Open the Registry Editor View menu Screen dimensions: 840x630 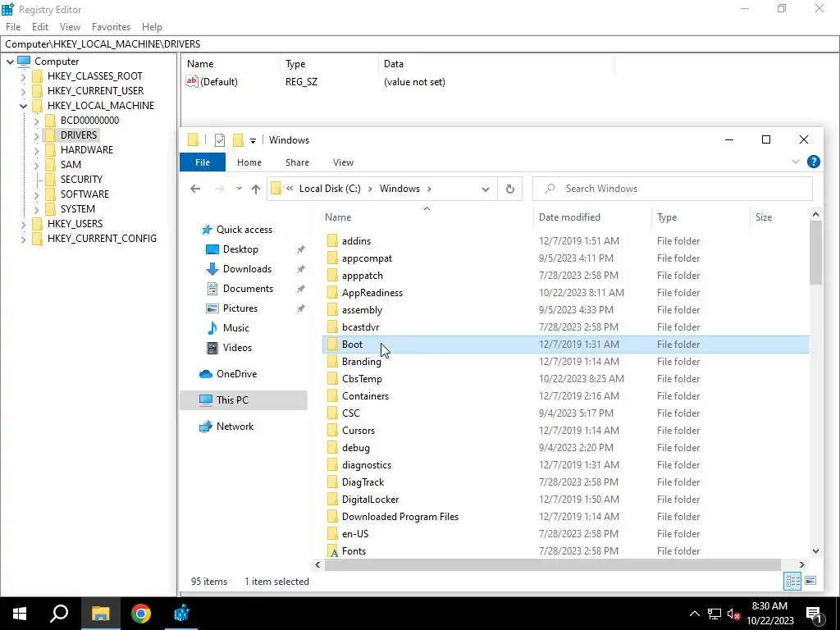(x=70, y=27)
